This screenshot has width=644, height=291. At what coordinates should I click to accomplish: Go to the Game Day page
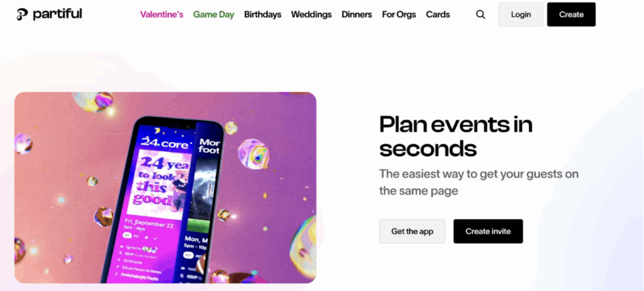(214, 15)
